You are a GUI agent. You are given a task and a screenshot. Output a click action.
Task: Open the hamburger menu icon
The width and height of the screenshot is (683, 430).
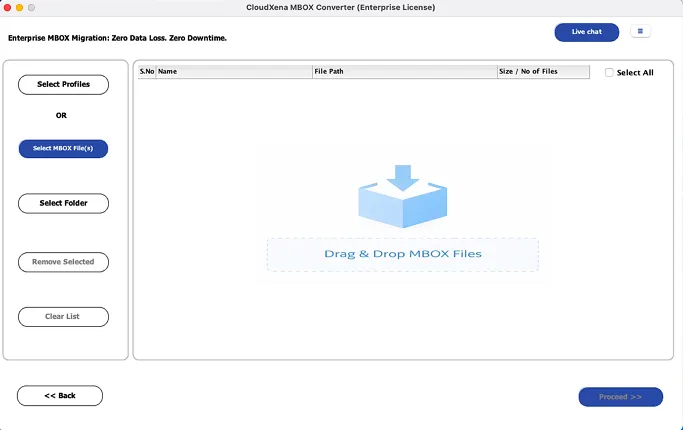[640, 31]
